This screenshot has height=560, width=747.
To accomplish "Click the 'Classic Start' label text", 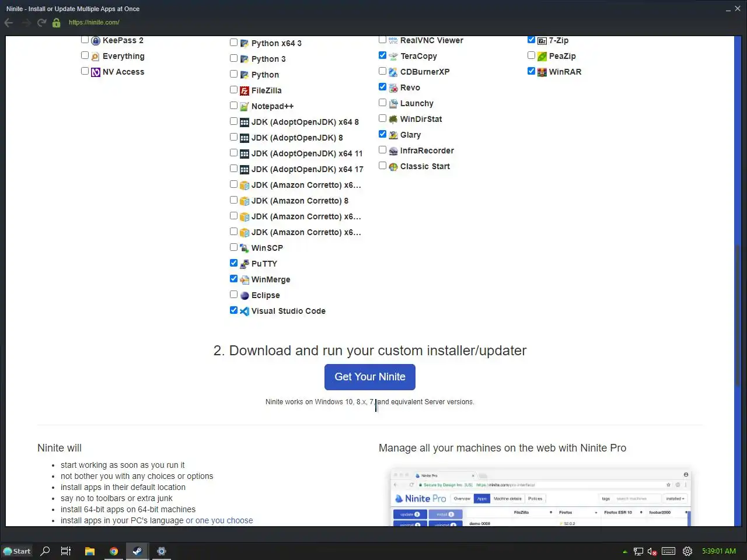I will [x=425, y=167].
